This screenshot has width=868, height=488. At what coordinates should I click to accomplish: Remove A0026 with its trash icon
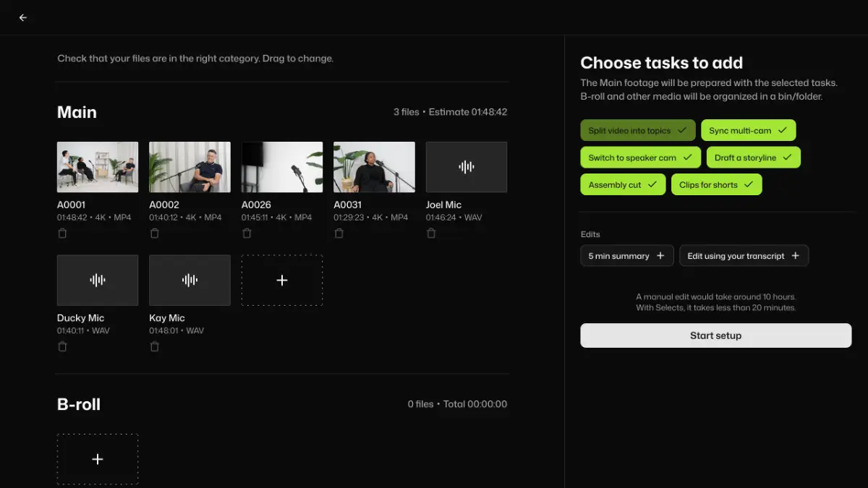(x=247, y=234)
